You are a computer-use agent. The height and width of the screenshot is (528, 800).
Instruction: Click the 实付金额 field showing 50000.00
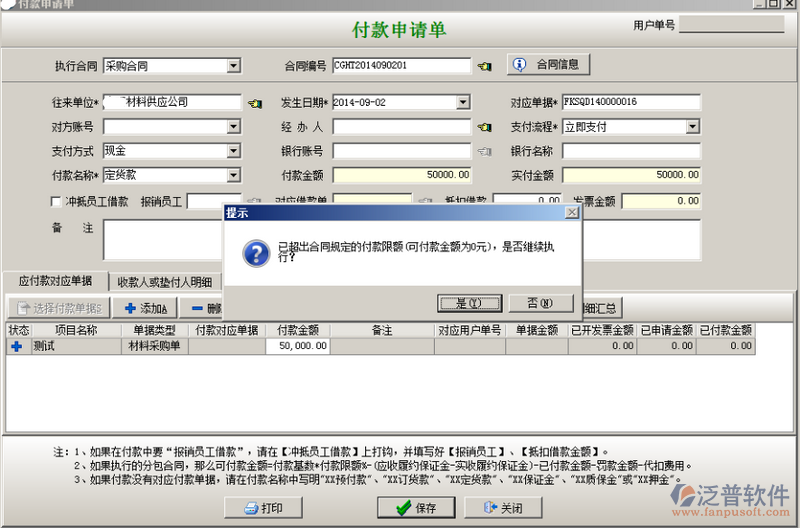[632, 175]
